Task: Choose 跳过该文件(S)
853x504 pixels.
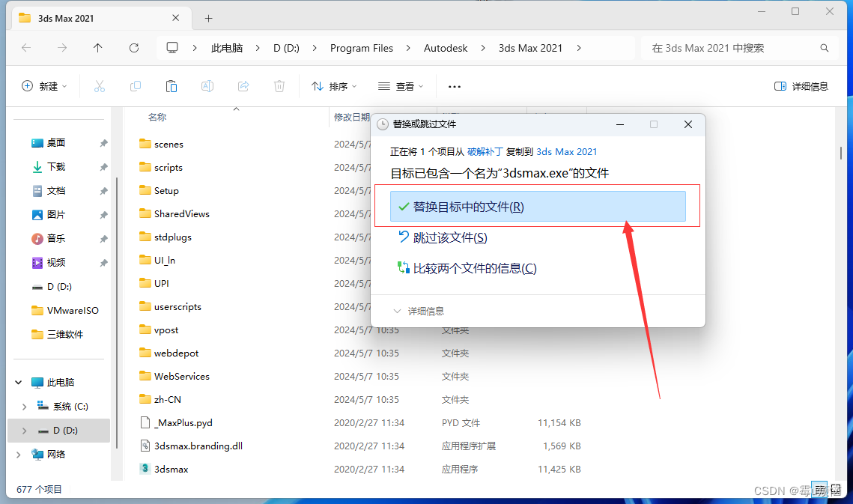Action: (x=450, y=237)
